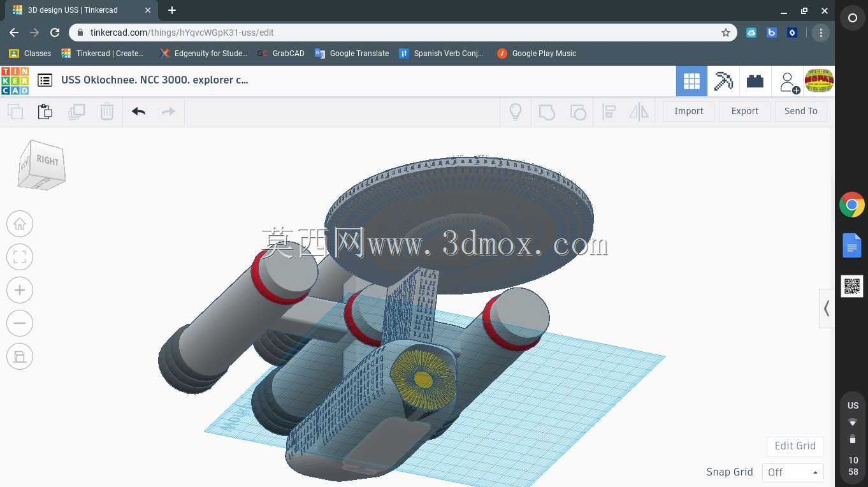Screen dimensions: 868x487
Task: Switch to 3D design grid view
Action: [x=691, y=81]
